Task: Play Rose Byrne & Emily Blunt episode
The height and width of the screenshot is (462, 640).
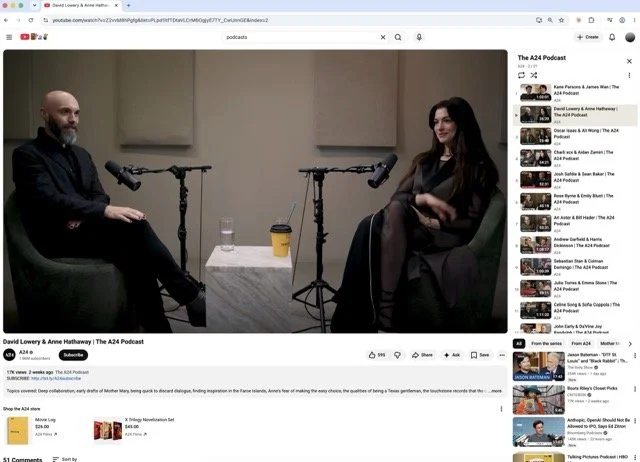Action: (575, 202)
